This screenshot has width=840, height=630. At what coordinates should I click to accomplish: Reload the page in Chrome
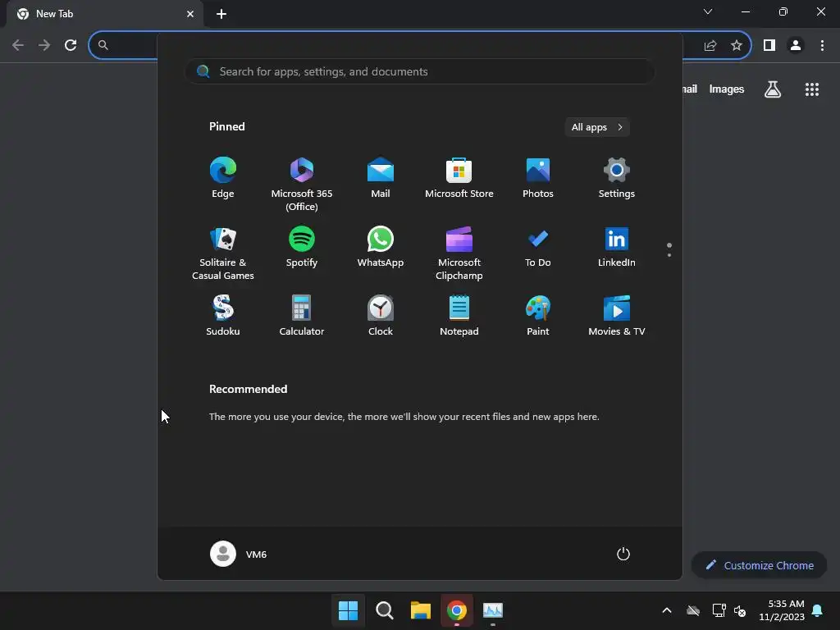click(71, 46)
